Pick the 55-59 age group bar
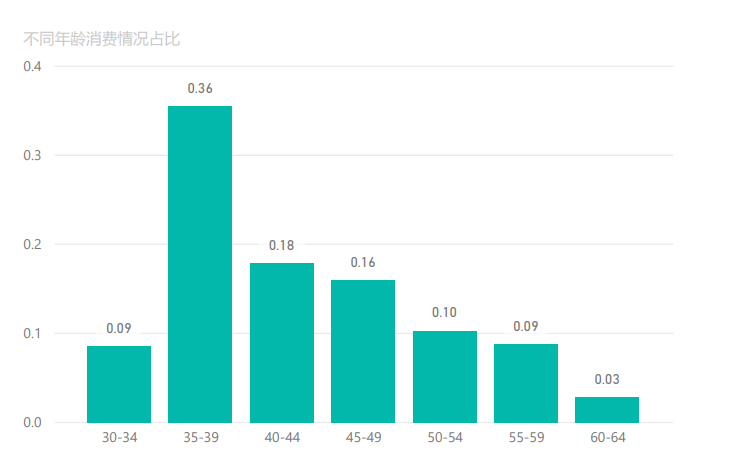Image resolution: width=739 pixels, height=471 pixels. pyautogui.click(x=526, y=383)
